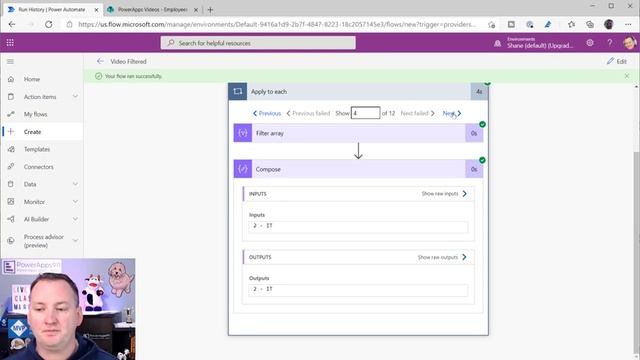Expand Monitor section chevron
The height and width of the screenshot is (360, 640).
(x=75, y=202)
